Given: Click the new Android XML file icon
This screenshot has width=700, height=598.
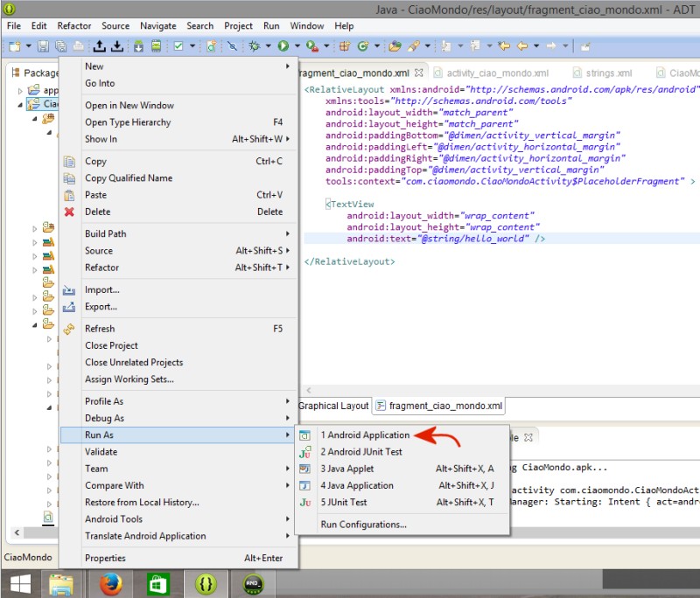Looking at the screenshot, I should click(x=211, y=46).
